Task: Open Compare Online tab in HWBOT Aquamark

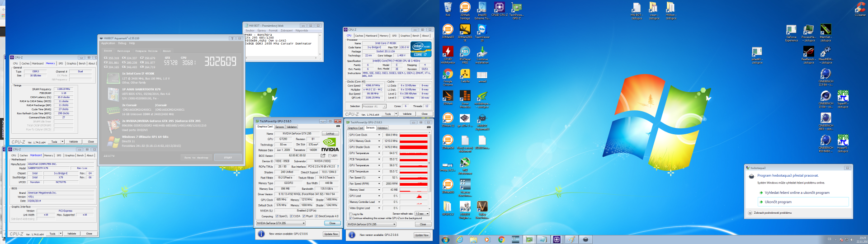Action: pyautogui.click(x=146, y=51)
